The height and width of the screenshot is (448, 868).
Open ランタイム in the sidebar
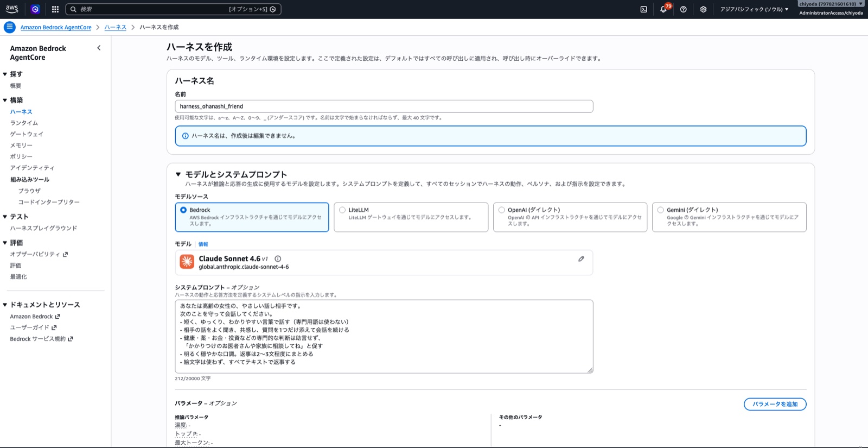coord(24,123)
